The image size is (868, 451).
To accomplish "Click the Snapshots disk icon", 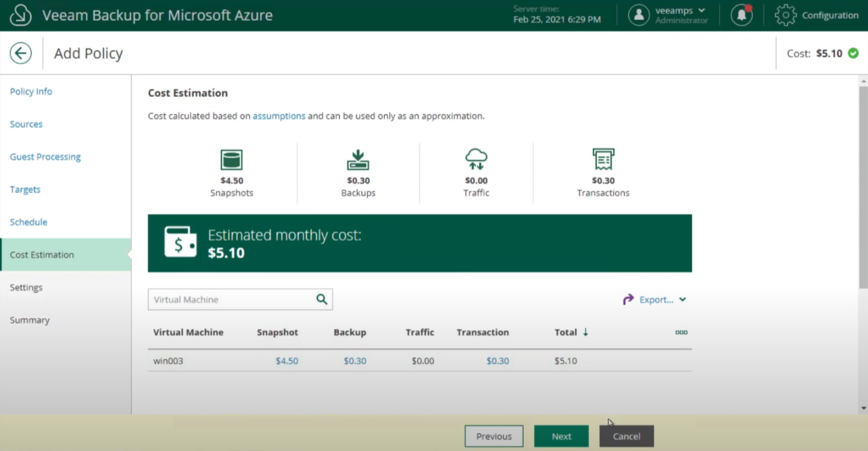I will point(232,159).
